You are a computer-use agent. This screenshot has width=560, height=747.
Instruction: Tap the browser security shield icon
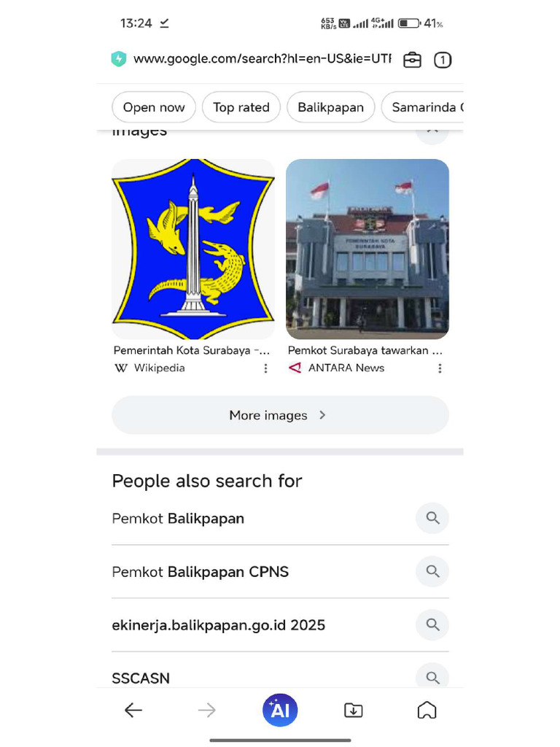[x=119, y=59]
